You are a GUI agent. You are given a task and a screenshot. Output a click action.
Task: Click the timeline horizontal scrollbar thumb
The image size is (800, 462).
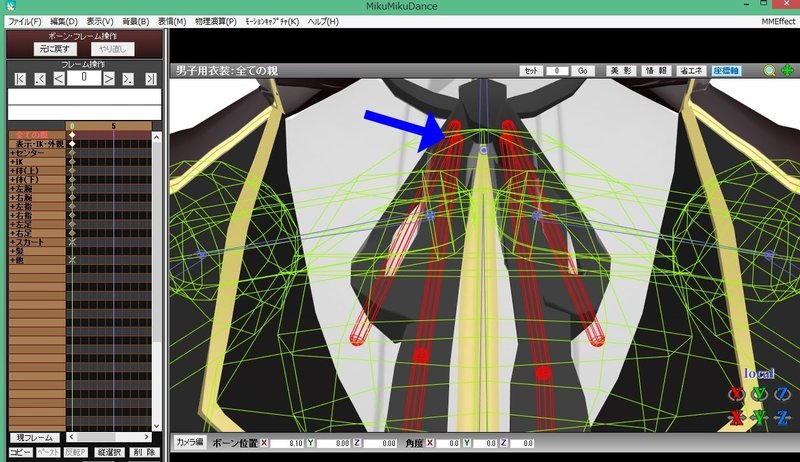(x=96, y=437)
